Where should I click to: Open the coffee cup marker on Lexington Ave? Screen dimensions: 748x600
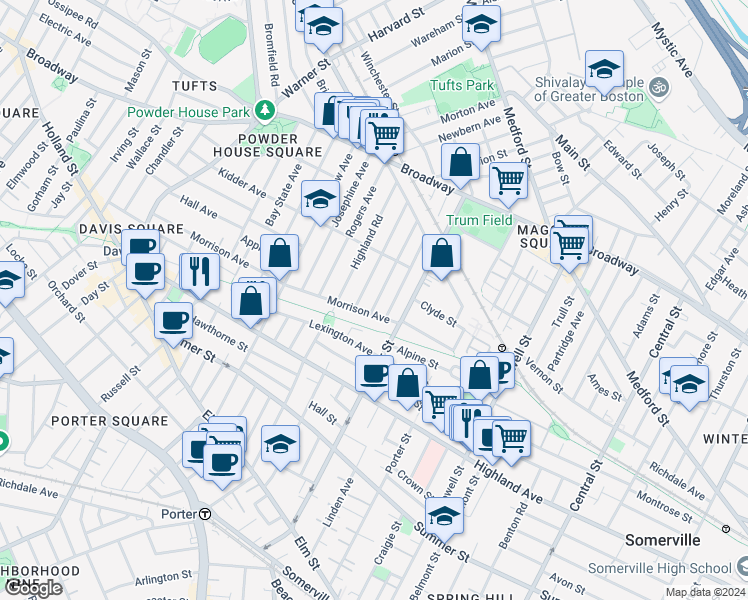[374, 374]
